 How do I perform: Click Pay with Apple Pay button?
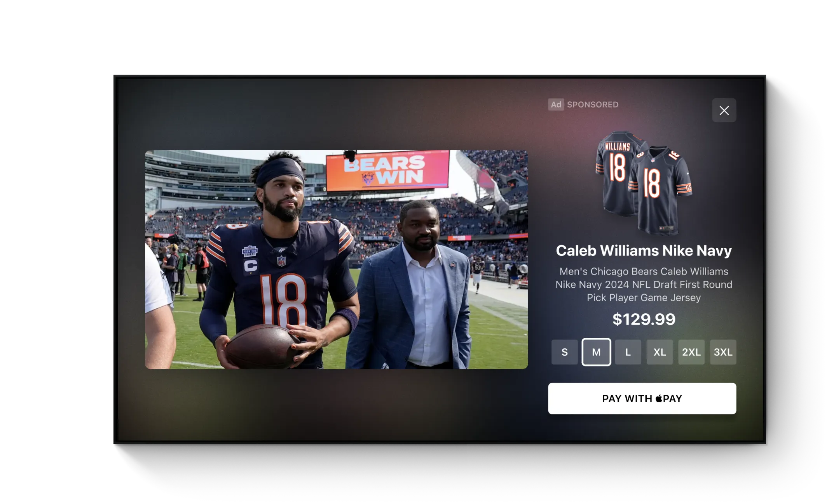[642, 398]
